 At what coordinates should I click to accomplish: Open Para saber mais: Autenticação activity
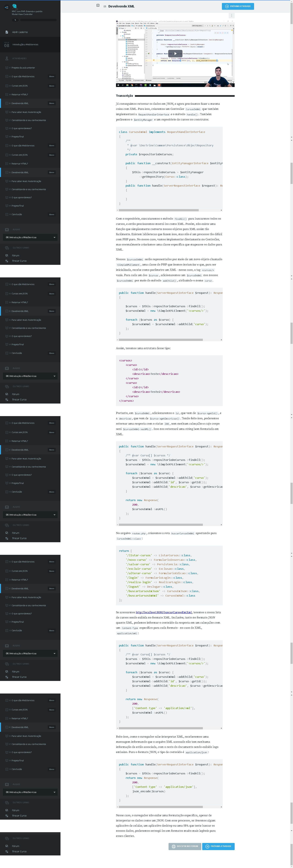tap(26, 112)
